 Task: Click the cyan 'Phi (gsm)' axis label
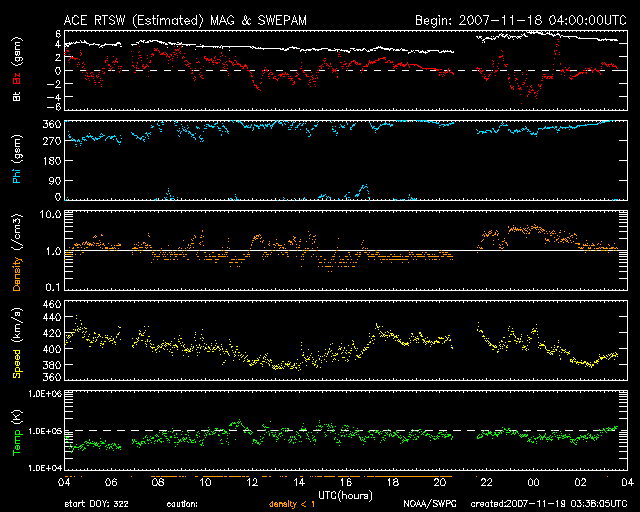[16, 159]
